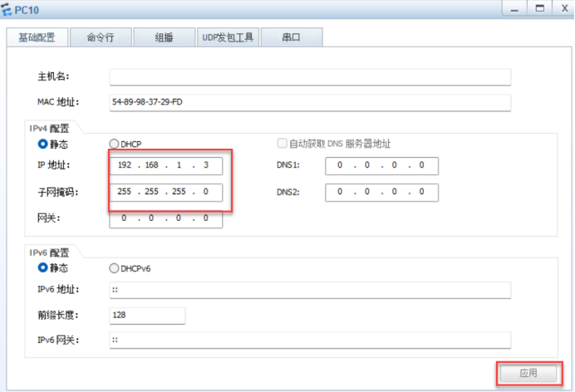Click the DNS1 address field
575x392 pixels.
381,166
